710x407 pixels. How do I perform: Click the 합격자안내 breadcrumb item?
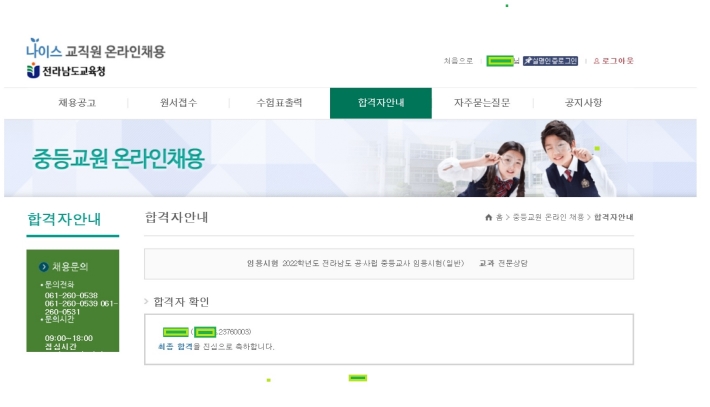pos(614,217)
